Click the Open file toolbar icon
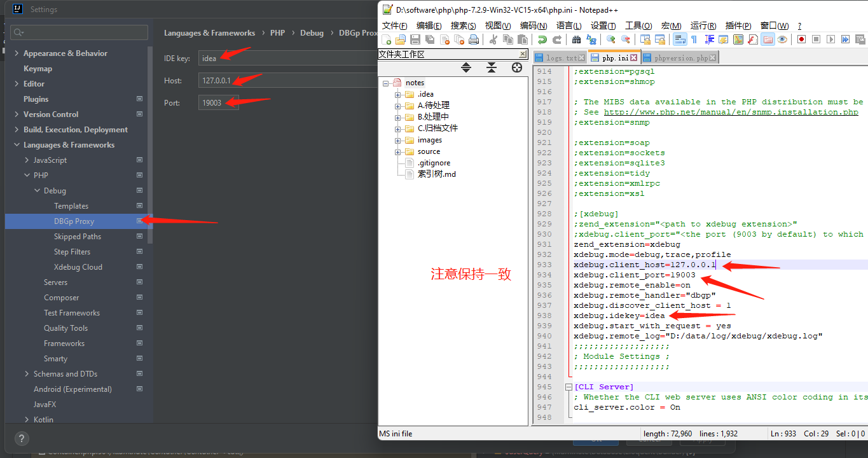This screenshot has height=458, width=868. [x=401, y=39]
